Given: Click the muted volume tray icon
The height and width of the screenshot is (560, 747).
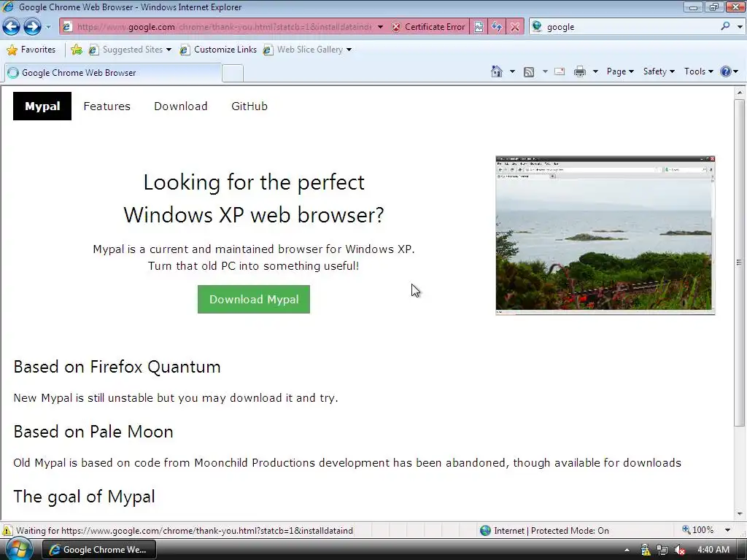Looking at the screenshot, I should [x=680, y=550].
